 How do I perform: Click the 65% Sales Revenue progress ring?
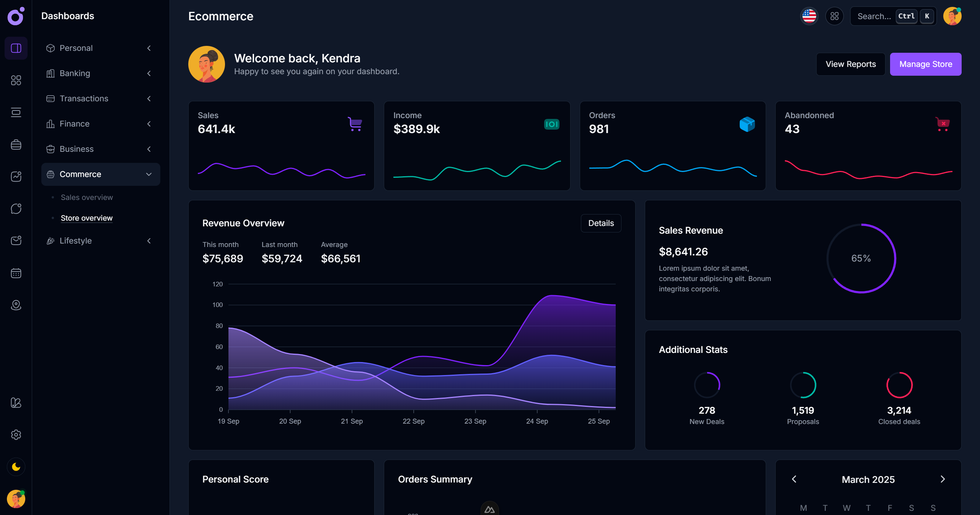tap(861, 258)
